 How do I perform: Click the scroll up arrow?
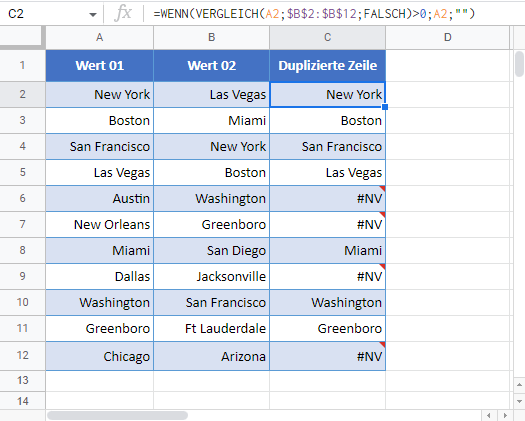[x=519, y=384]
